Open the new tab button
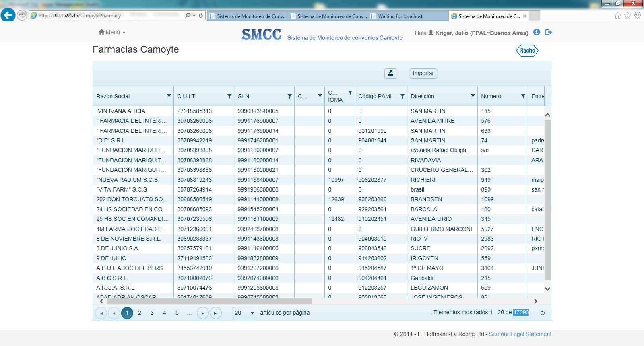Viewport: 644px width, 346px height. pos(535,16)
